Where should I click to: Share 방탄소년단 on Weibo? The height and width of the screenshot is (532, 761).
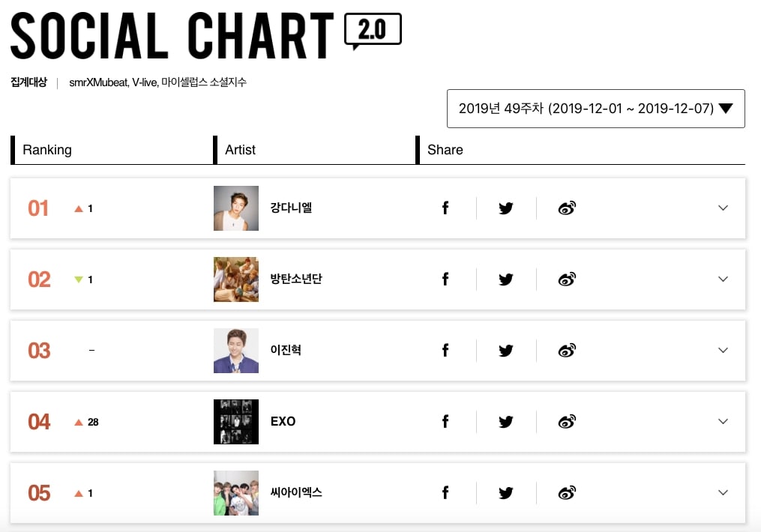point(567,279)
